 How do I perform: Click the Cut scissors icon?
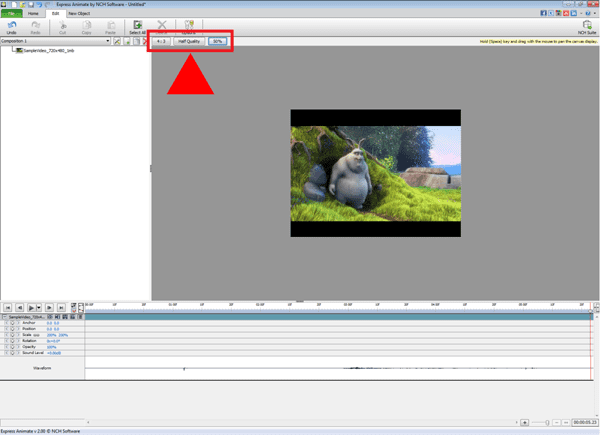pyautogui.click(x=62, y=27)
